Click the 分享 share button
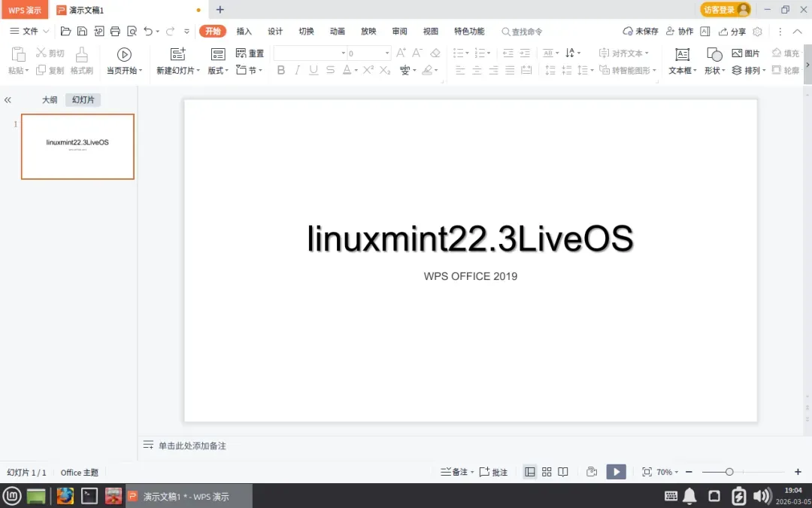812x508 pixels. pos(732,32)
